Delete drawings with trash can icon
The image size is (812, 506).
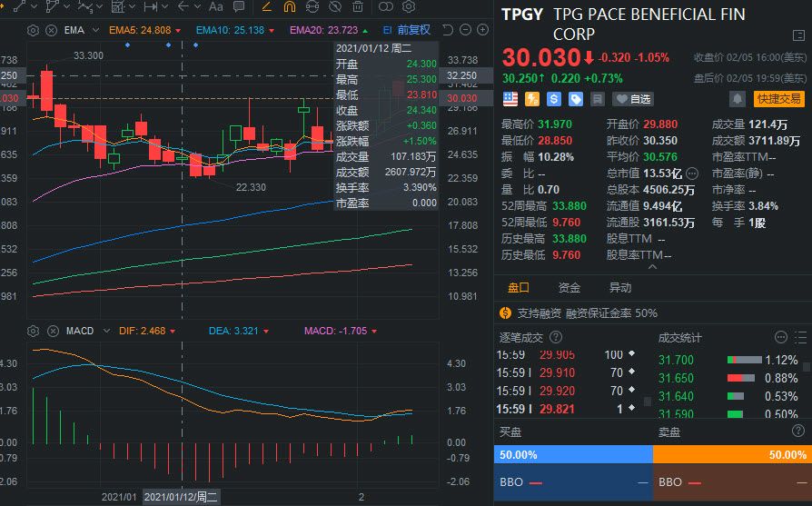pos(357,6)
